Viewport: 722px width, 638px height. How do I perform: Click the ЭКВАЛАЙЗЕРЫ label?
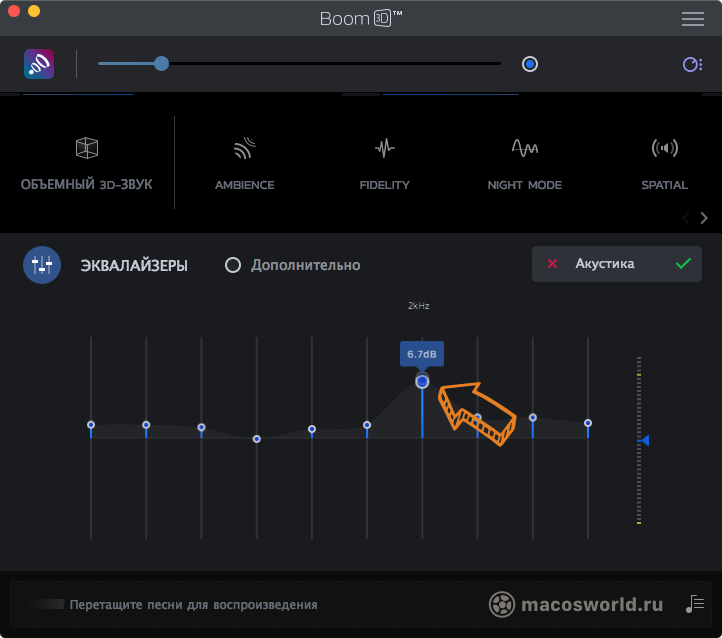coord(134,266)
